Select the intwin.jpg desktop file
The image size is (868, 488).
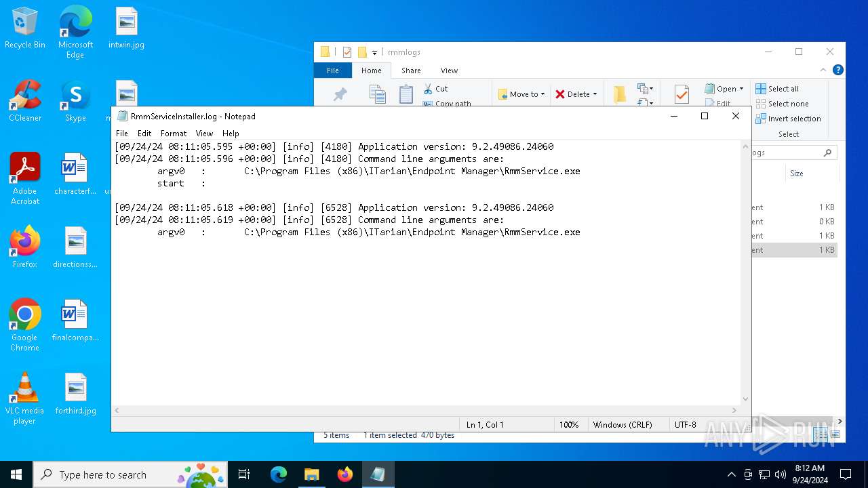(126, 28)
